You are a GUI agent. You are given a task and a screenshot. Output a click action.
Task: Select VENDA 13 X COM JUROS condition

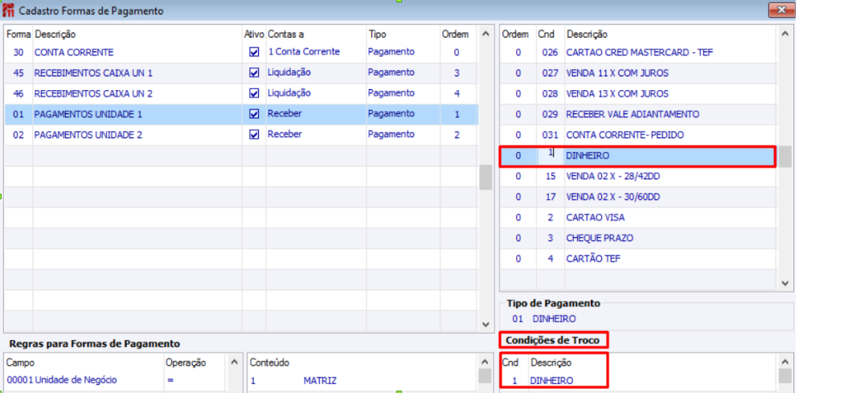tap(638, 93)
